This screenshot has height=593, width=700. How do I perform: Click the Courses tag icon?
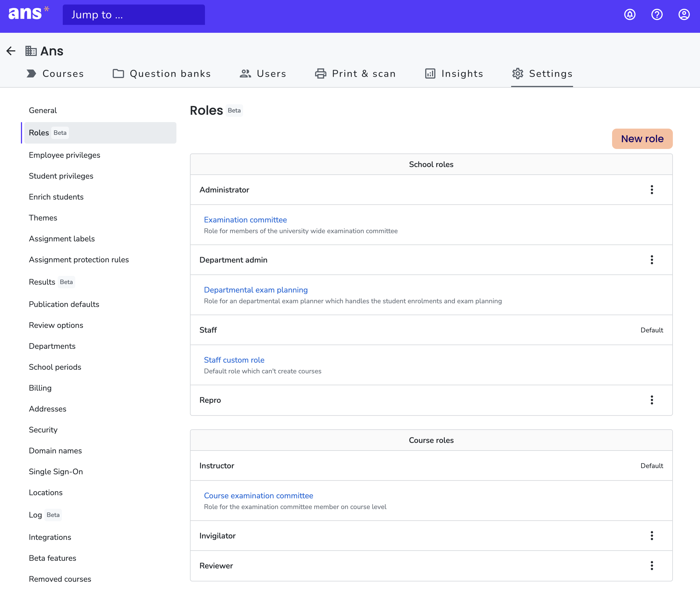[x=31, y=73]
